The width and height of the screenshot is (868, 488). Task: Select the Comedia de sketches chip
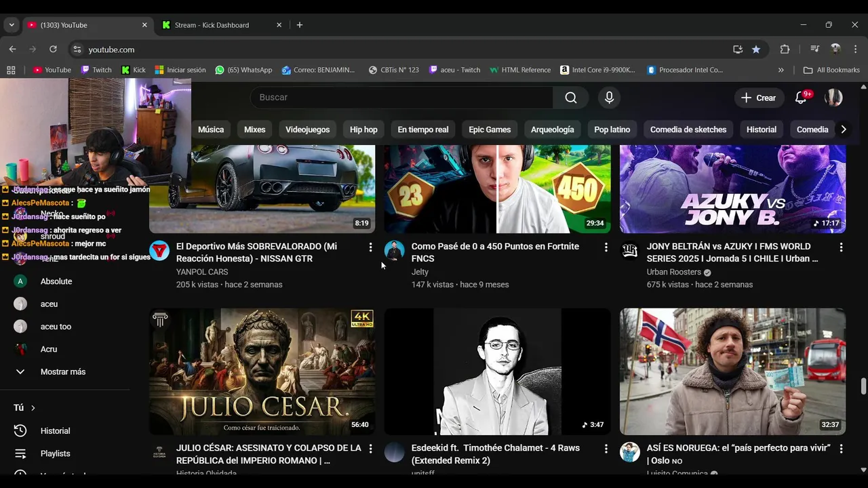click(688, 129)
